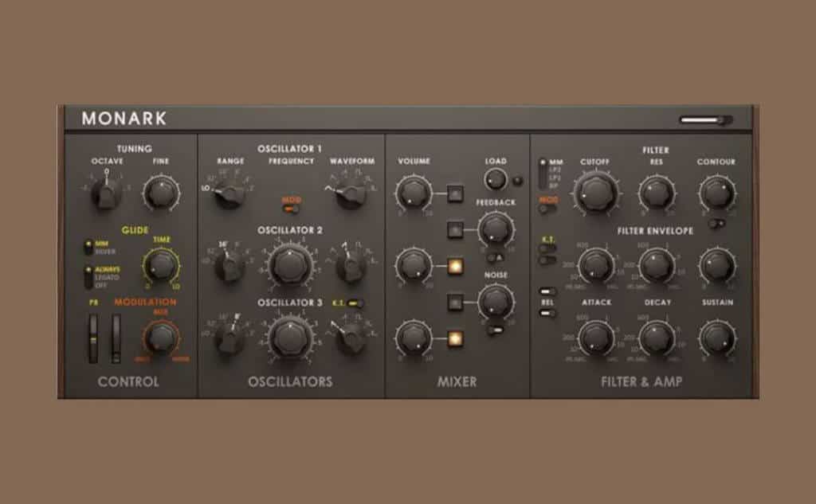Click the MONARK logo text

pyautogui.click(x=124, y=119)
